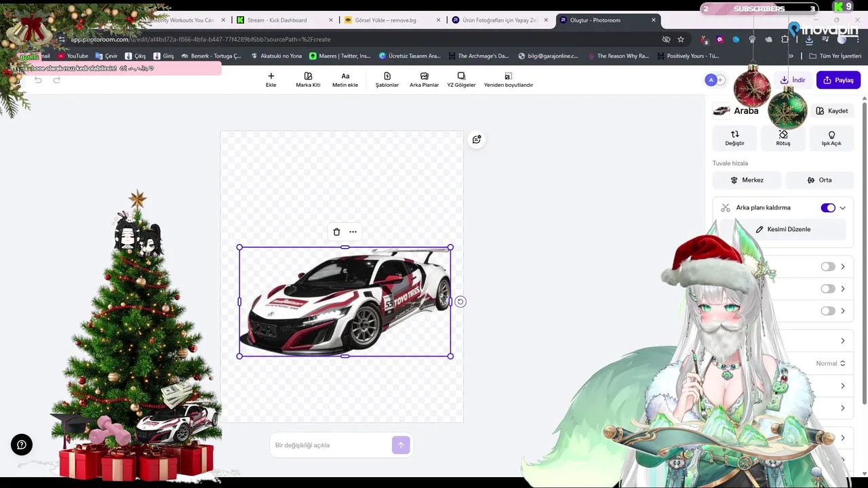Viewport: 868px width, 488px height.
Task: Select the Metin ekle text tool
Action: [345, 80]
